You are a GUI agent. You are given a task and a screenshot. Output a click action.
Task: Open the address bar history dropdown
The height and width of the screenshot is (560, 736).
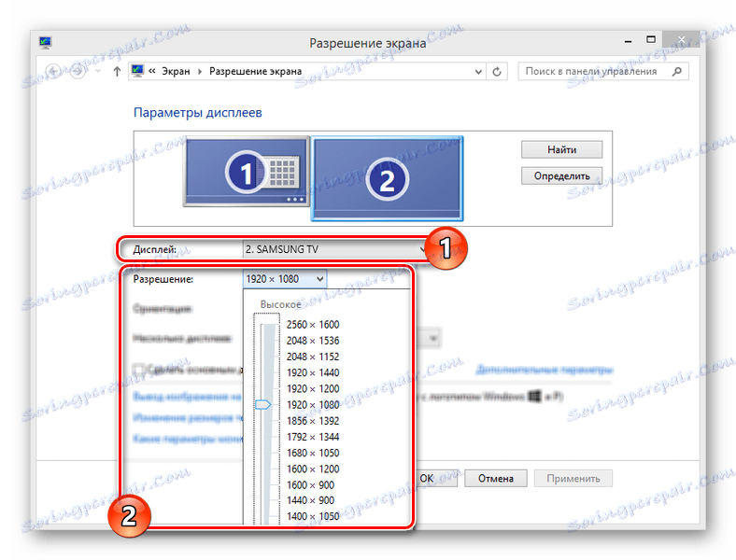[x=478, y=72]
